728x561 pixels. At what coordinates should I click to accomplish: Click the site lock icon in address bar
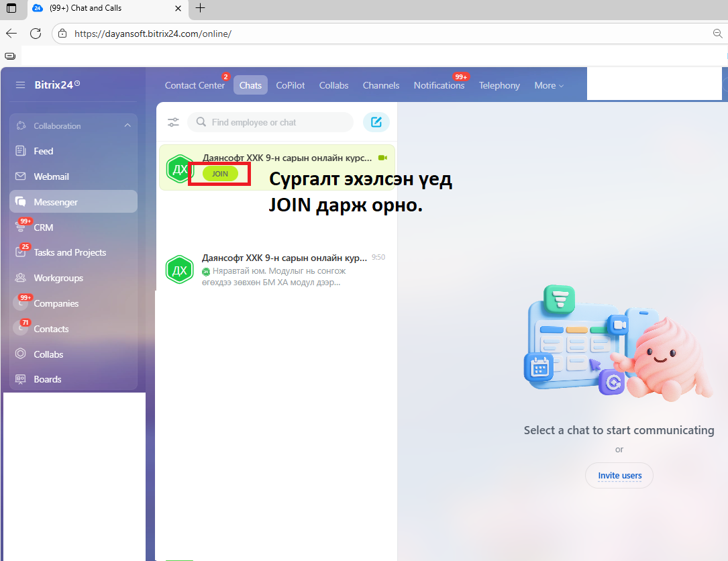[62, 34]
